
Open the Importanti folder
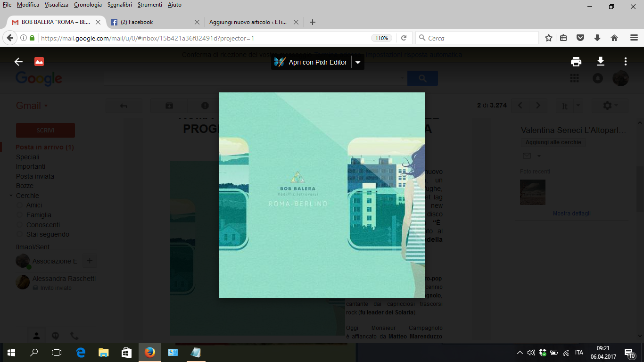(31, 166)
